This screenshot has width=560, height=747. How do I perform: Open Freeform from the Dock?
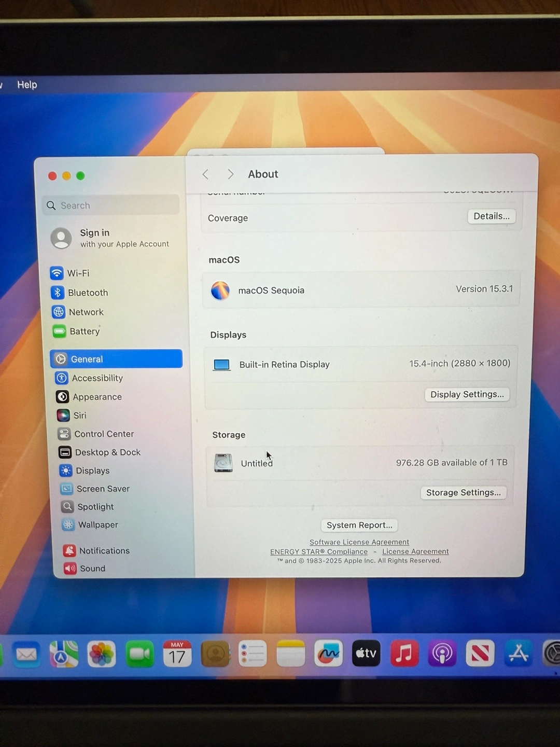pos(329,653)
